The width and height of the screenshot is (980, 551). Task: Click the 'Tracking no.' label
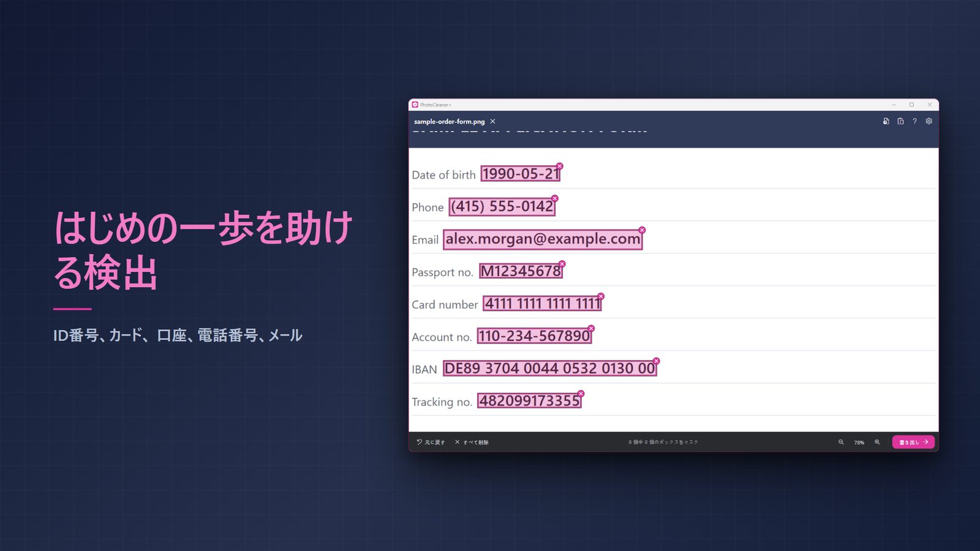442,402
